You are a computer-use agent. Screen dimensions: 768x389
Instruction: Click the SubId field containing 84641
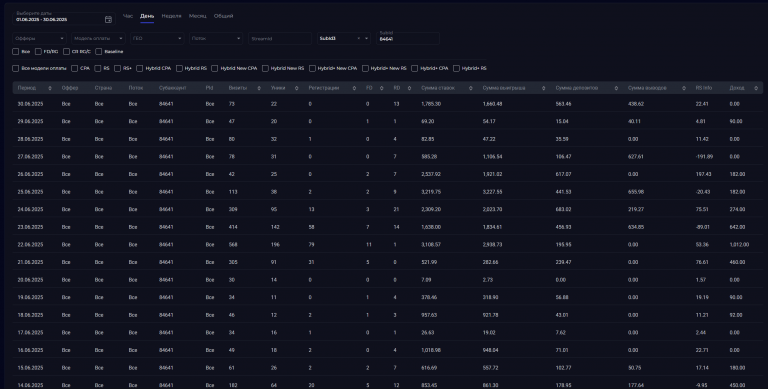click(408, 38)
